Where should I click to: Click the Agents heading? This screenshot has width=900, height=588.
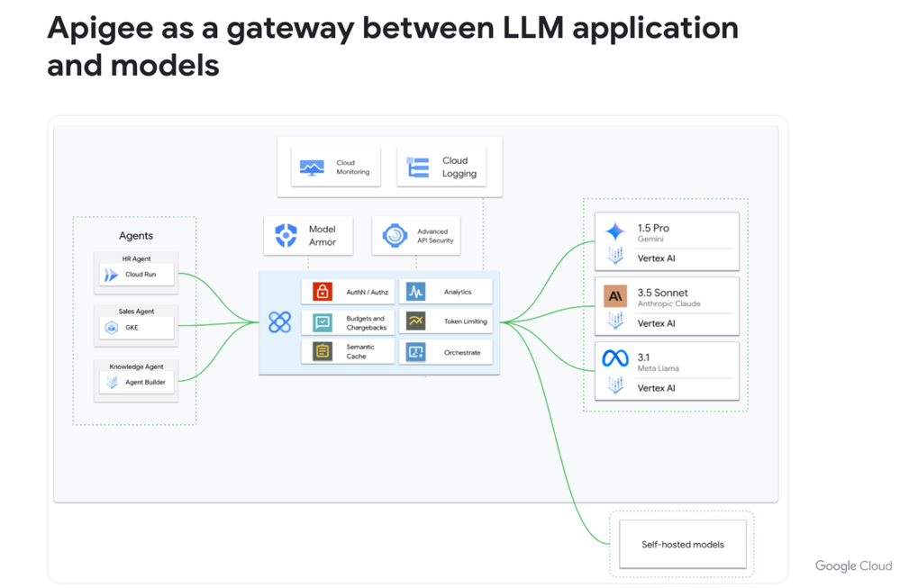pyautogui.click(x=136, y=236)
